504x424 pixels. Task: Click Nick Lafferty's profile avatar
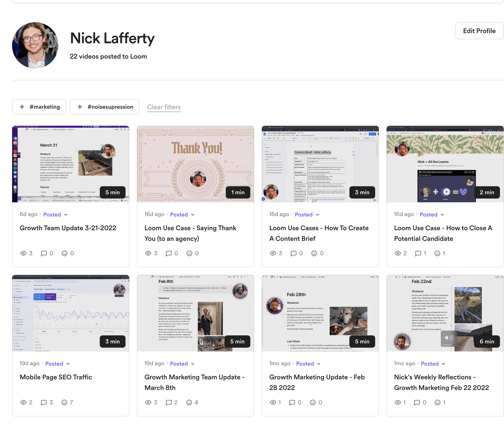(35, 45)
